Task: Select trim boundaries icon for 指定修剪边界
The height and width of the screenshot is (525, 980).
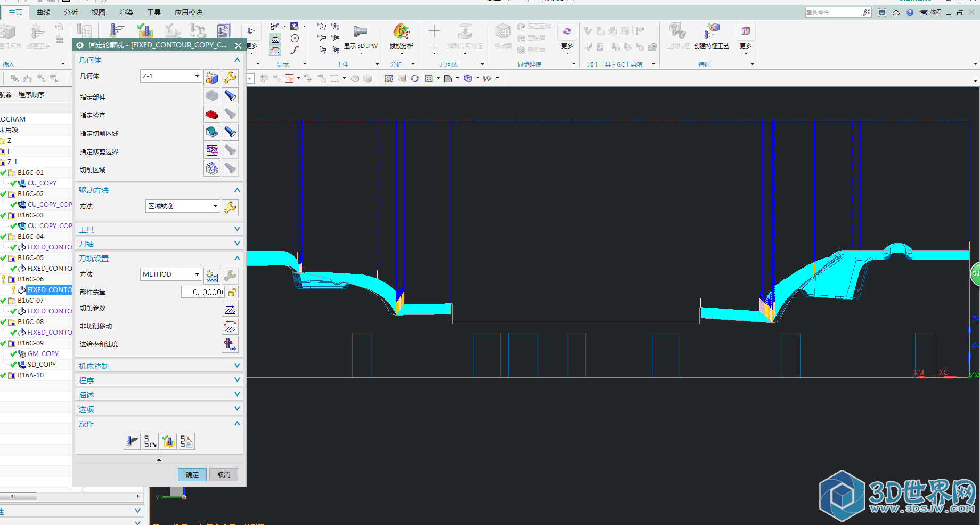Action: 212,150
